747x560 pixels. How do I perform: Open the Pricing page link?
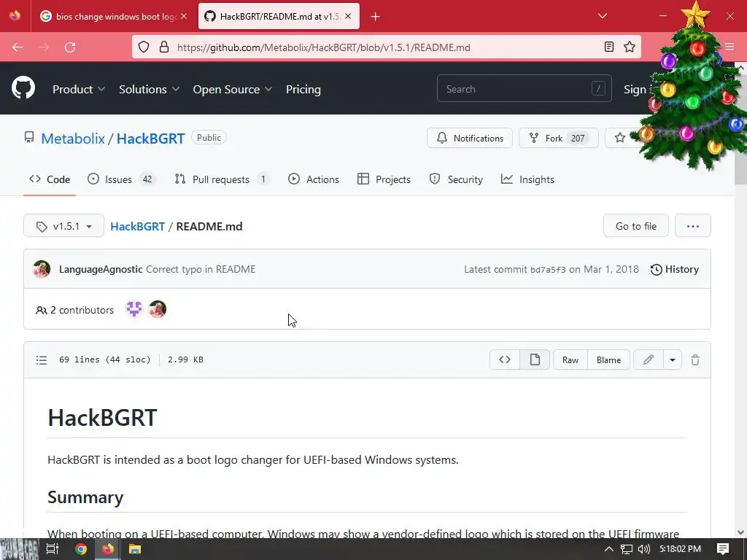(x=303, y=89)
